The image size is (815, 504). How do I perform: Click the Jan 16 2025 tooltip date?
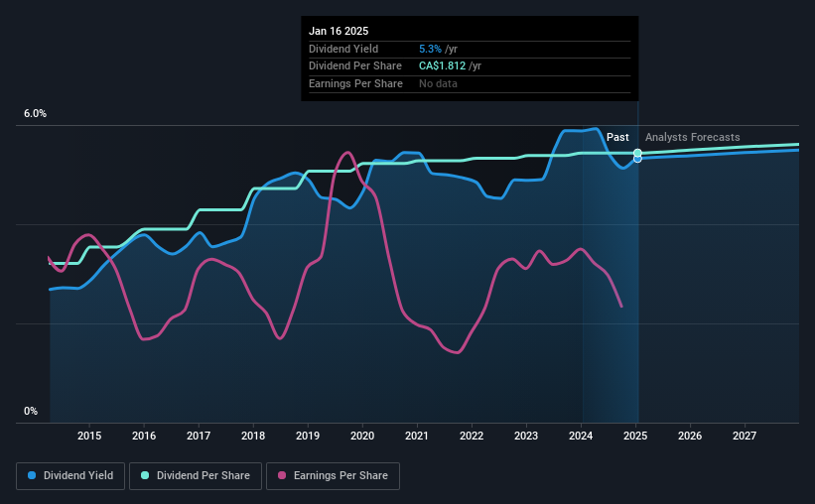(x=339, y=31)
